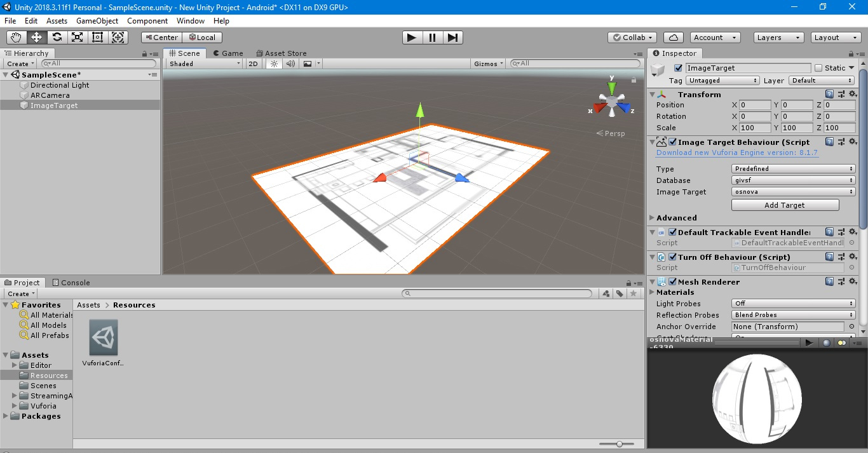Toggle scene lighting in the Scene view
Viewport: 868px width, 453px height.
click(x=275, y=64)
